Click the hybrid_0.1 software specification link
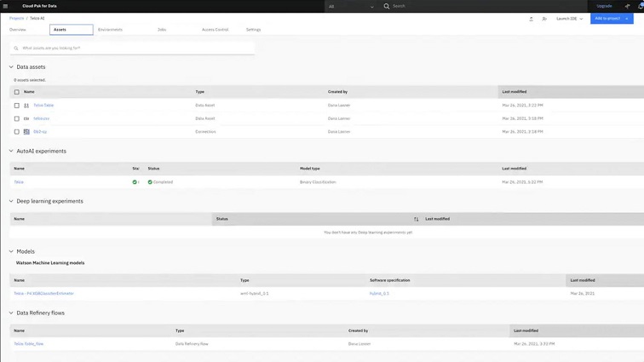The width and height of the screenshot is (644, 362). click(x=379, y=294)
